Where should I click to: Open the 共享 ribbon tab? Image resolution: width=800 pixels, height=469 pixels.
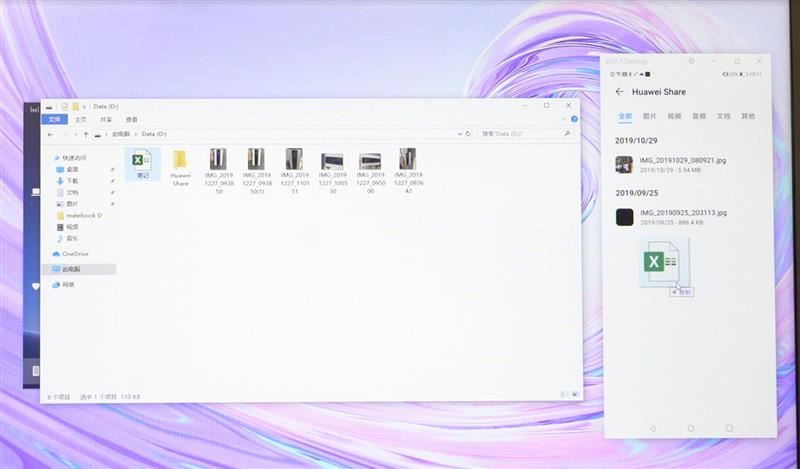[106, 119]
